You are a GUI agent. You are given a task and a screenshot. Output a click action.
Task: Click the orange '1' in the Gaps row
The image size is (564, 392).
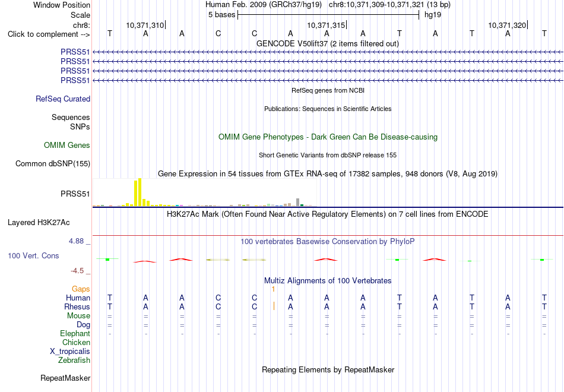pyautogui.click(x=273, y=289)
